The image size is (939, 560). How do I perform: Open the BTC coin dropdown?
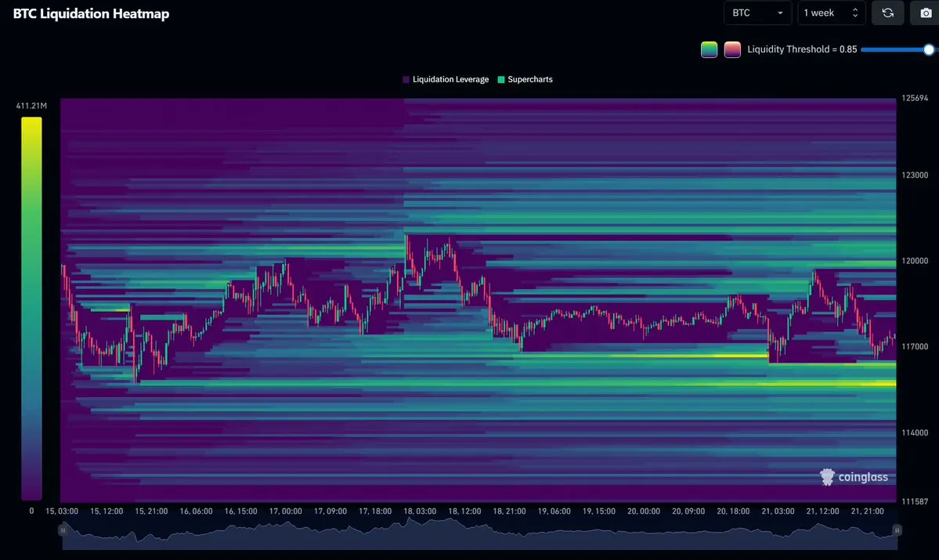[757, 13]
